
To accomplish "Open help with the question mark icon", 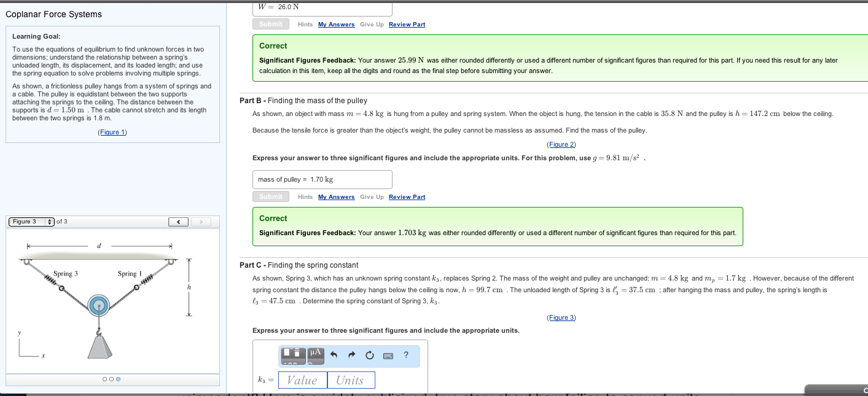I will [406, 355].
